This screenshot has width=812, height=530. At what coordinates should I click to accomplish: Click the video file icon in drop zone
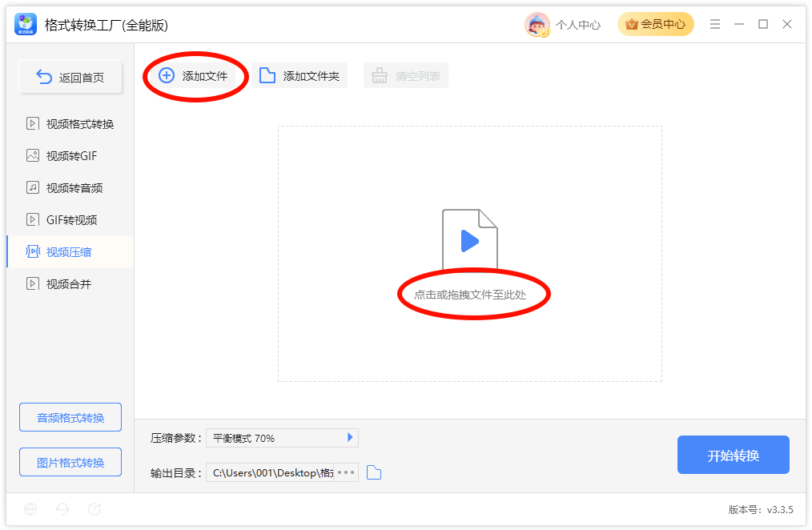coord(470,239)
